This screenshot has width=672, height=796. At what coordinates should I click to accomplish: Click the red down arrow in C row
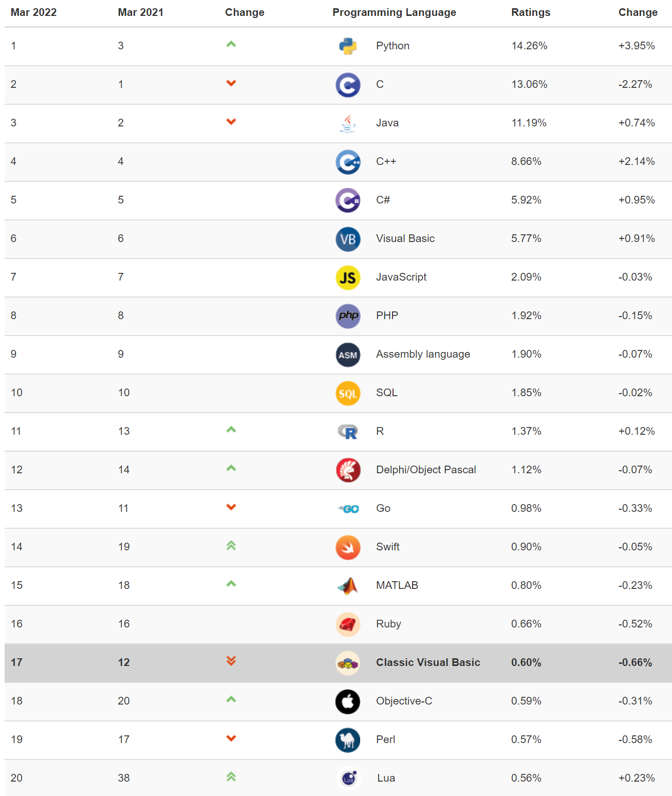pos(231,83)
